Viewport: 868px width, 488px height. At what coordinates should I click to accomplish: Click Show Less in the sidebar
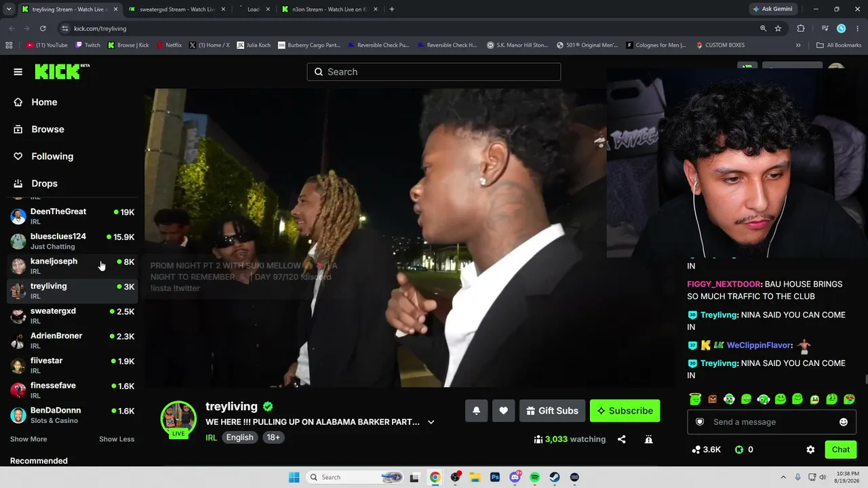click(x=117, y=439)
